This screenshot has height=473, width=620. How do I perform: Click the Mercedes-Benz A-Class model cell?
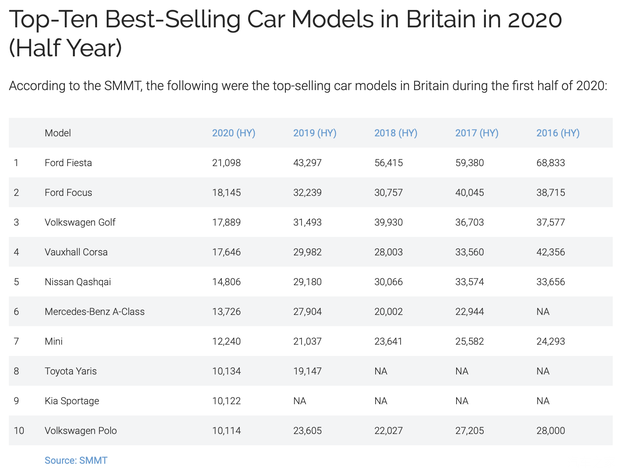coord(94,312)
